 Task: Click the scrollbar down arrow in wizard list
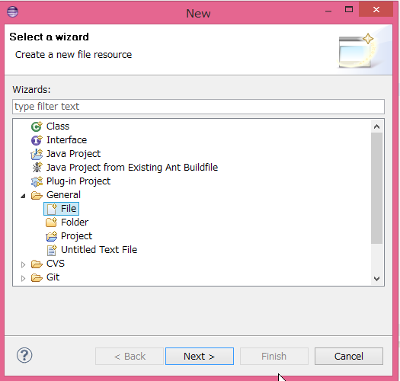pyautogui.click(x=377, y=278)
